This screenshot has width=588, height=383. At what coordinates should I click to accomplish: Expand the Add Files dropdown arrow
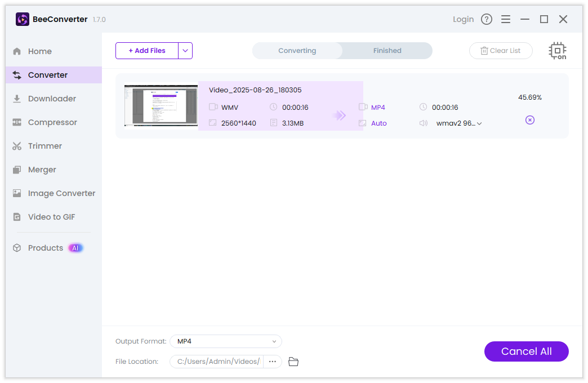pos(185,51)
